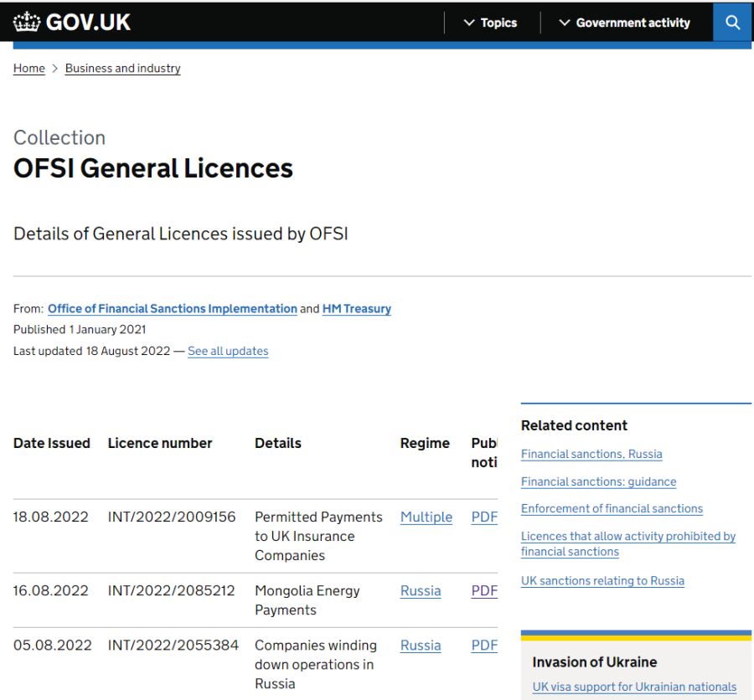
Task: Click the Invasion of Ukraine heading
Action: click(594, 662)
